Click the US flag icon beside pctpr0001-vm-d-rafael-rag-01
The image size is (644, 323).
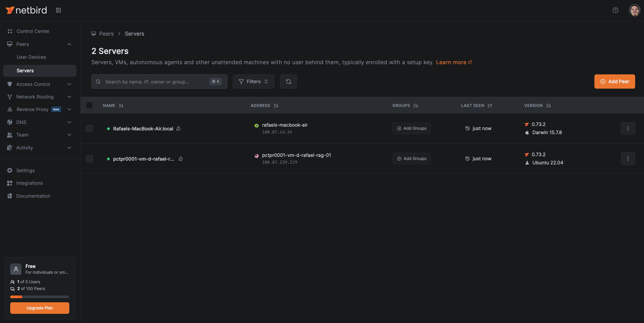(x=257, y=156)
